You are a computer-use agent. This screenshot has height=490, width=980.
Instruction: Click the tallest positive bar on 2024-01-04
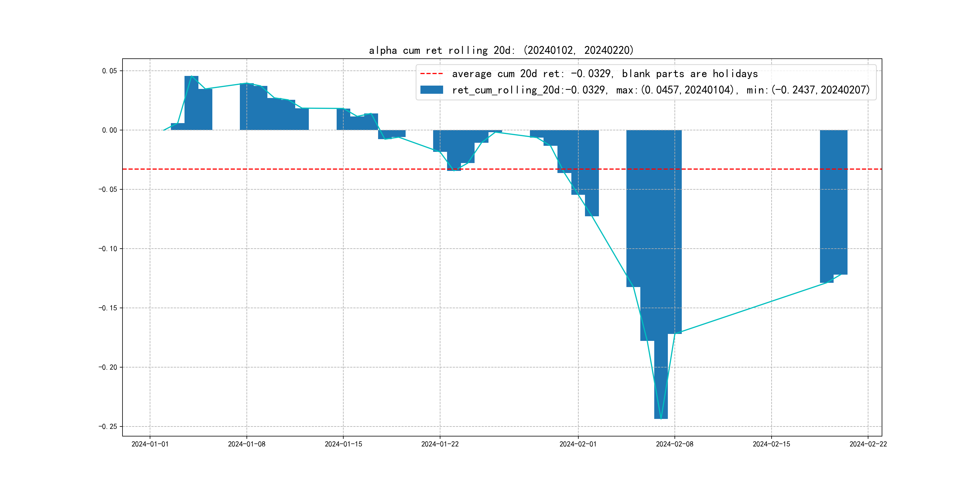(191, 103)
